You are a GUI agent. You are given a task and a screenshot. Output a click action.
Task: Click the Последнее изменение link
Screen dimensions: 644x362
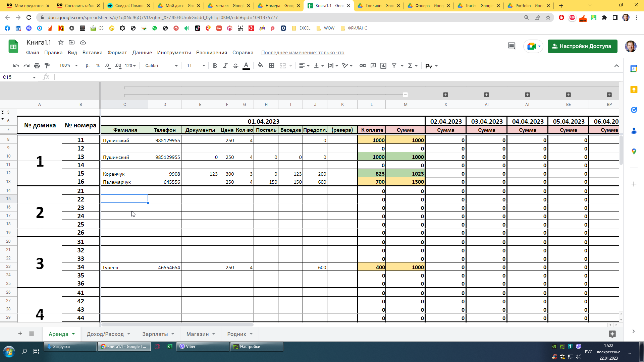(303, 53)
